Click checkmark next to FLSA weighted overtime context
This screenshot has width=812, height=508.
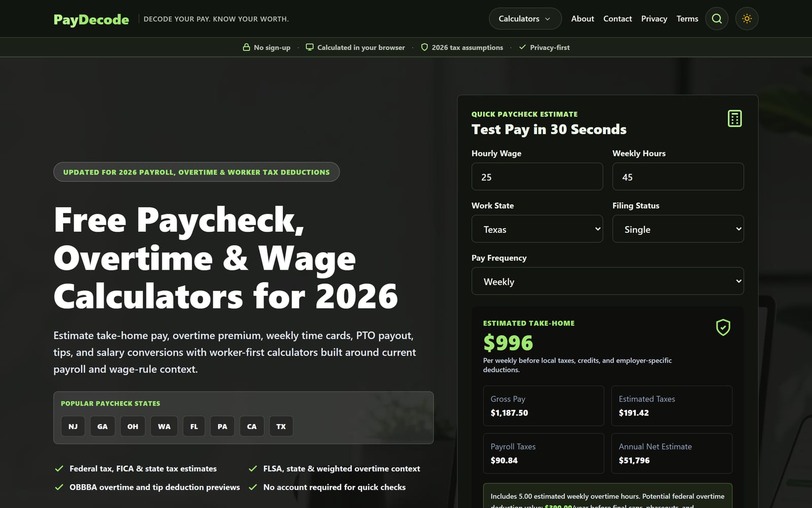coord(253,468)
